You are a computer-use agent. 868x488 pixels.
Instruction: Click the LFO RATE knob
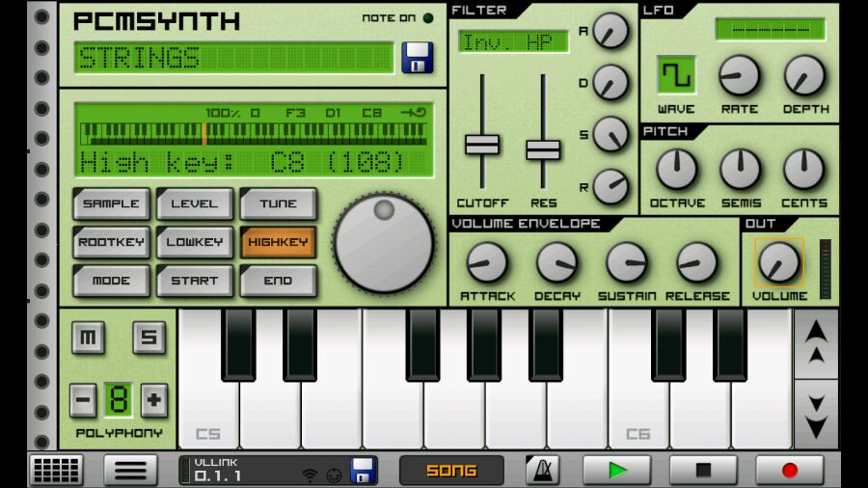[739, 76]
